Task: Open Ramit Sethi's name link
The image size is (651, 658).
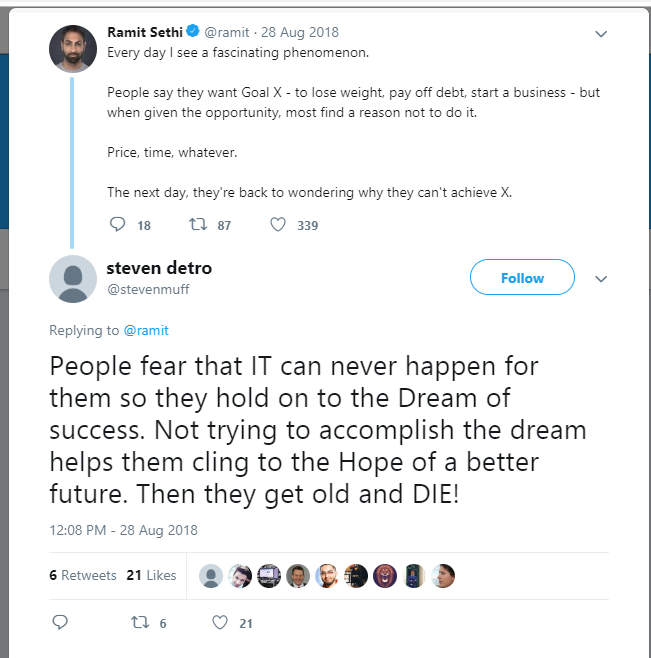Action: click(x=144, y=32)
